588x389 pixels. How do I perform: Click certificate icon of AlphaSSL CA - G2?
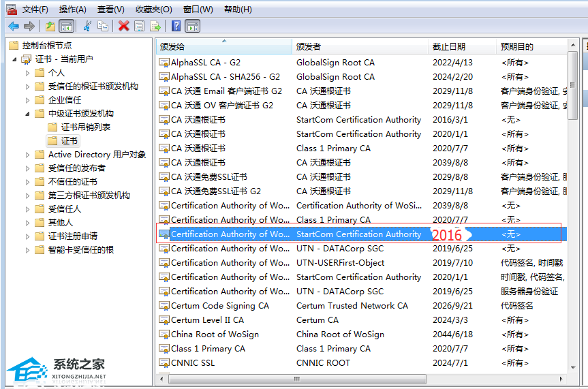point(164,63)
